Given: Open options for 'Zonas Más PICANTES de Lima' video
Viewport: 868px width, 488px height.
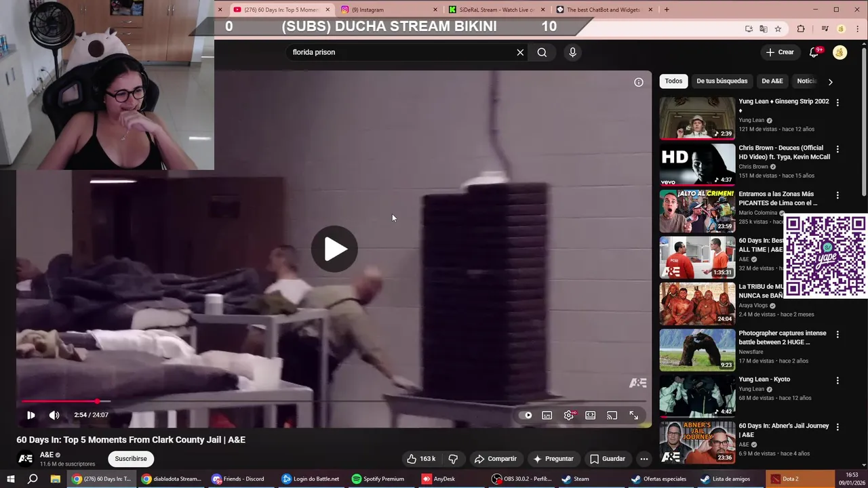Looking at the screenshot, I should [x=837, y=195].
